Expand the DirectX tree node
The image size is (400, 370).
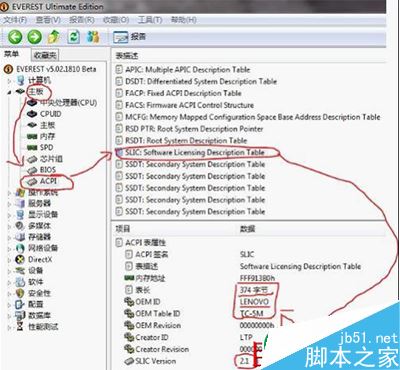(x=9, y=259)
